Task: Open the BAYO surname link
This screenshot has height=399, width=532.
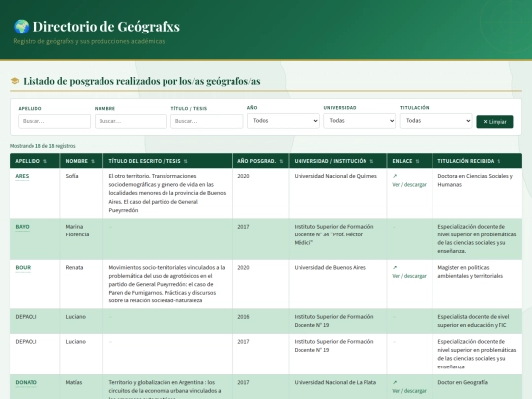Action: click(22, 227)
